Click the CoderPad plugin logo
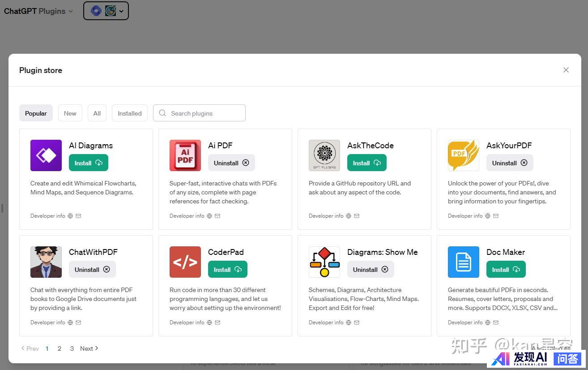This screenshot has height=370, width=588. (x=185, y=262)
